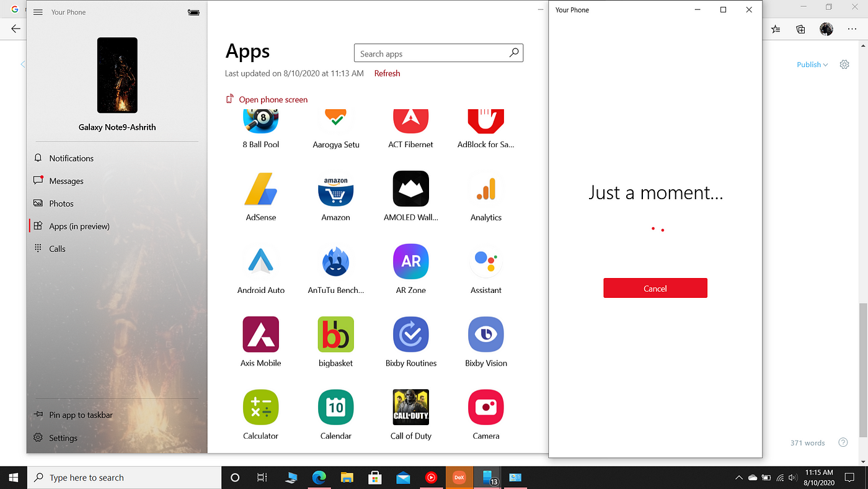Screen dimensions: 868x489
Task: Open the Camera app
Action: (x=485, y=407)
